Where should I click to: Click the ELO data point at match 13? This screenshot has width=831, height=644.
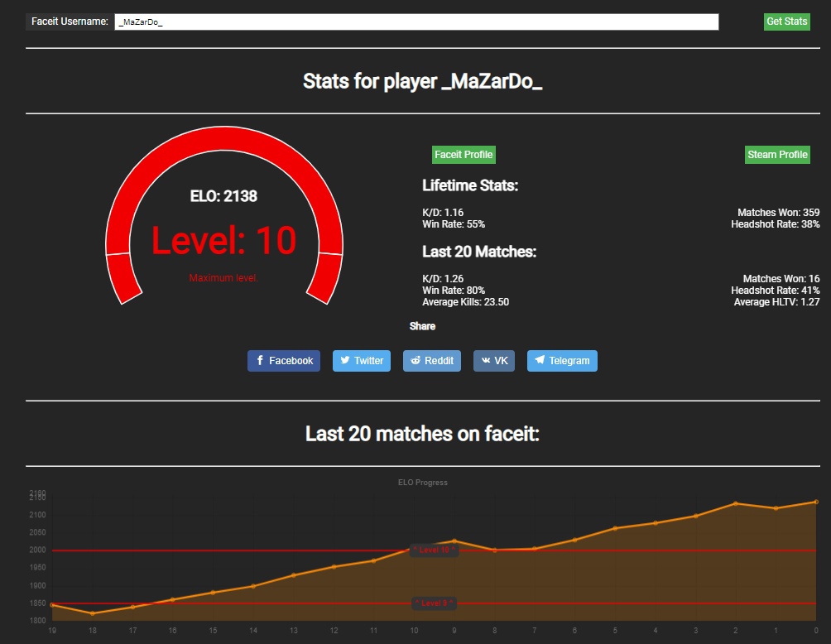tap(294, 575)
